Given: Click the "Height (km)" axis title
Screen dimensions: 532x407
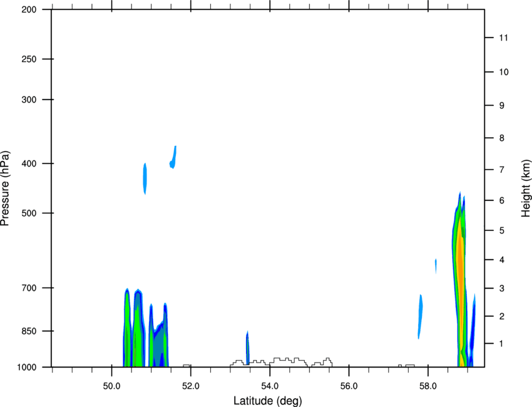Looking at the screenshot, I should pos(526,188).
